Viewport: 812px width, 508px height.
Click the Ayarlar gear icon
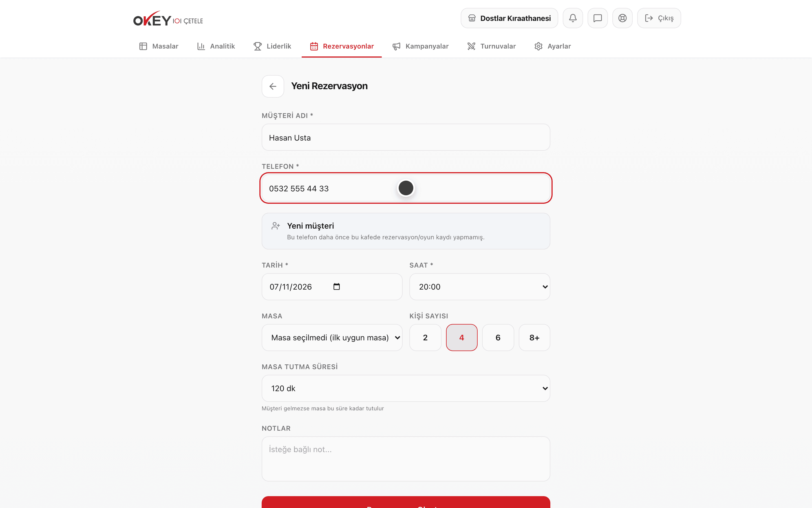[539, 46]
